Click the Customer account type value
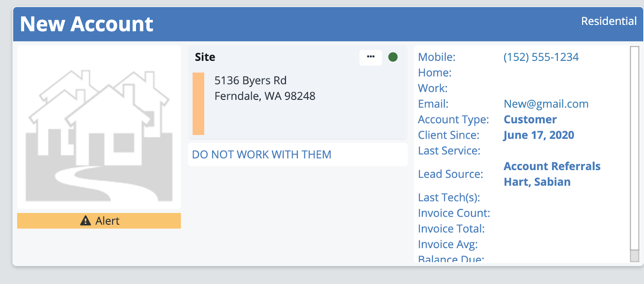This screenshot has width=644, height=284. [x=530, y=120]
